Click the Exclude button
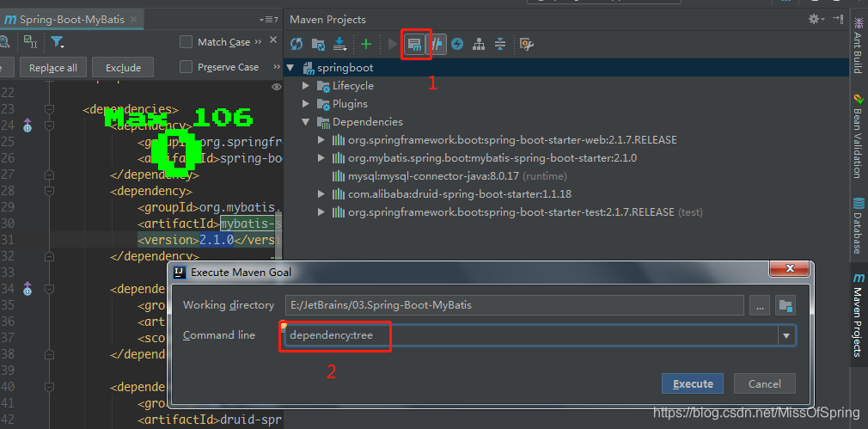The image size is (868, 429). coord(124,68)
